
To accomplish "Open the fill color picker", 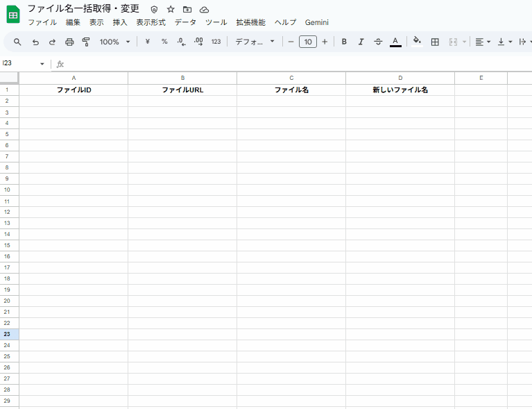I will (417, 42).
